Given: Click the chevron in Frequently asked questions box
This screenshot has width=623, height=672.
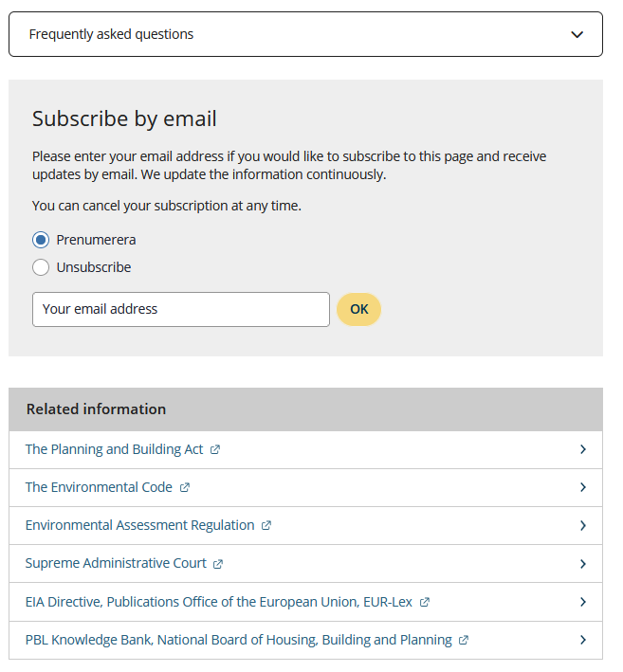Looking at the screenshot, I should (577, 35).
